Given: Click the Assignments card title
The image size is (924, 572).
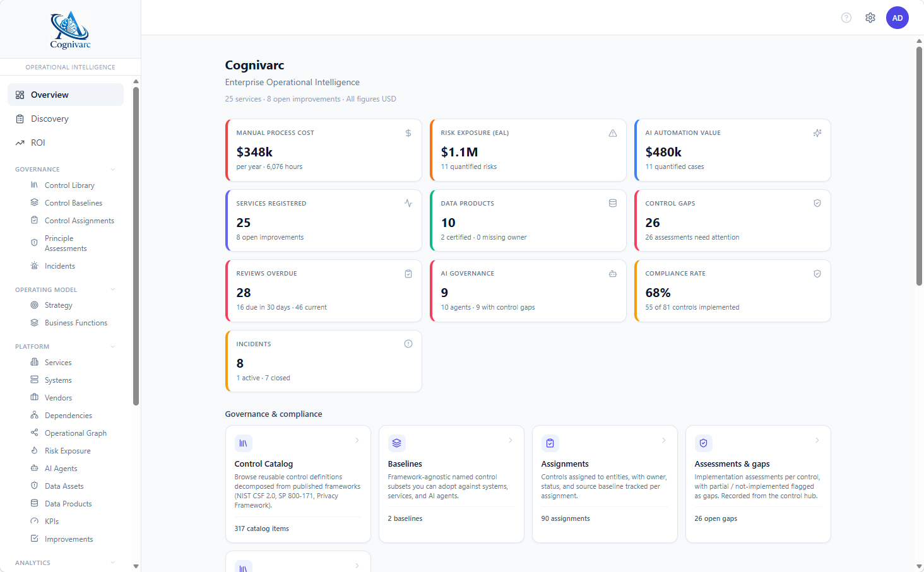Looking at the screenshot, I should (565, 464).
